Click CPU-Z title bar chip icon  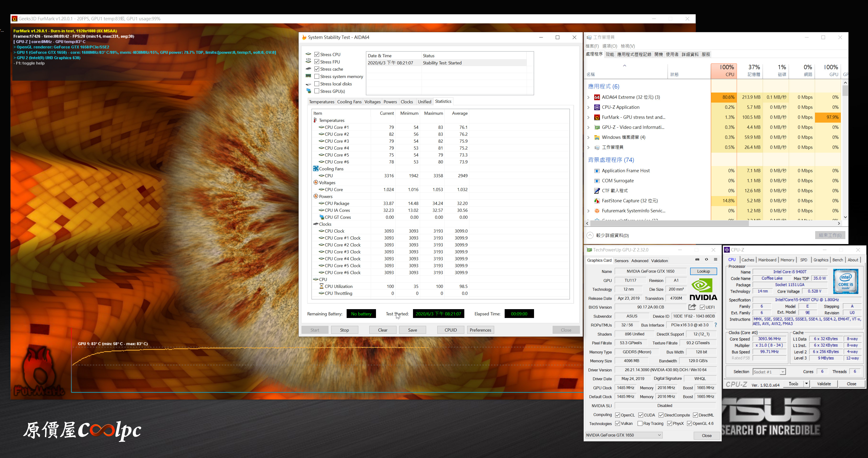[x=727, y=250]
